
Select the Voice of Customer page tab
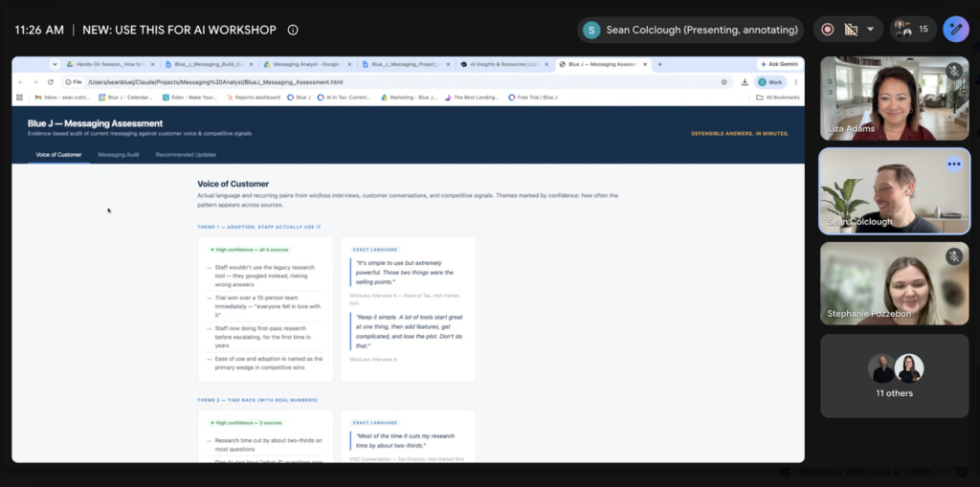coord(58,154)
